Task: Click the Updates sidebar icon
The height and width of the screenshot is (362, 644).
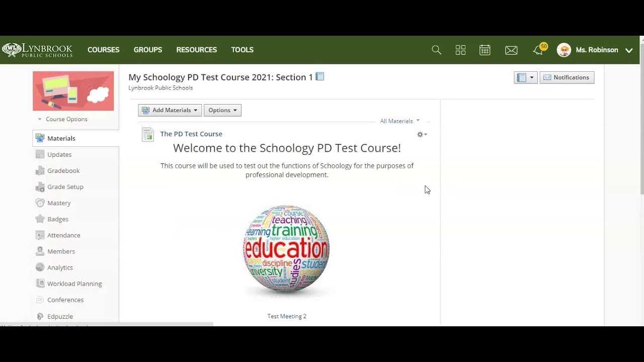Action: coord(40,154)
